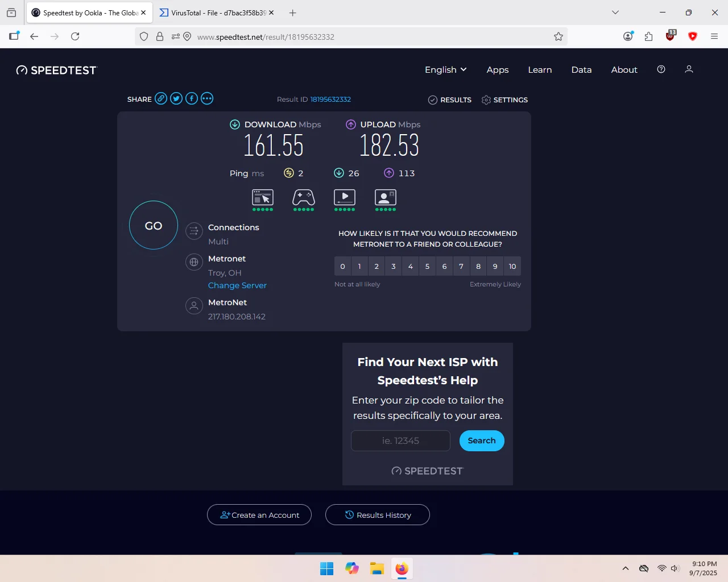This screenshot has height=582, width=728.
Task: Open the uBlock Origin extension icon
Action: click(671, 36)
